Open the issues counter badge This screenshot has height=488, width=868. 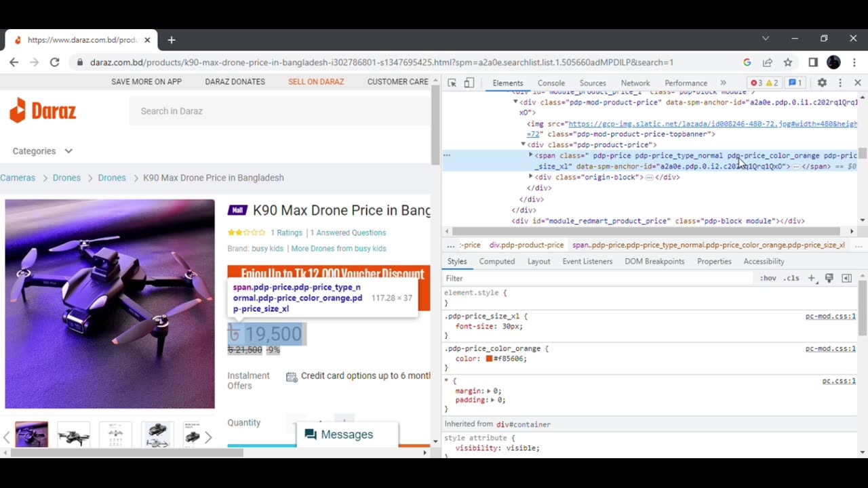(795, 83)
